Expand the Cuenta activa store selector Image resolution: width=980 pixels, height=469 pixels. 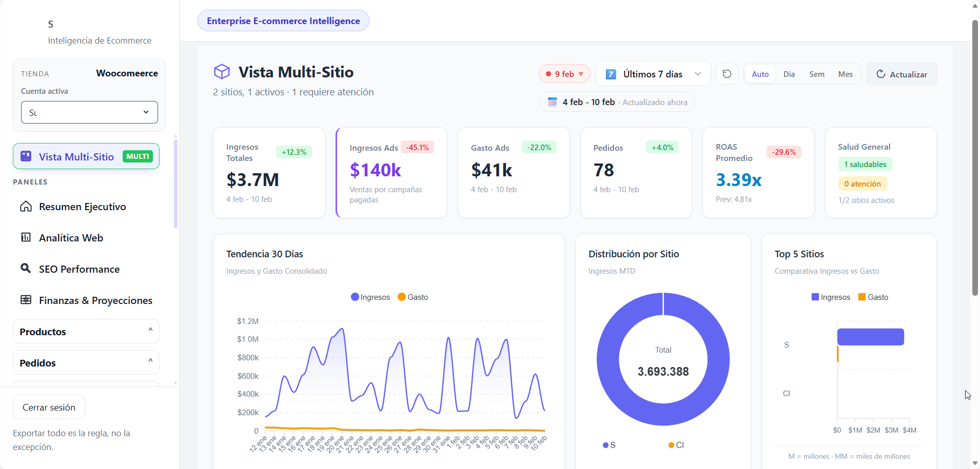click(89, 112)
